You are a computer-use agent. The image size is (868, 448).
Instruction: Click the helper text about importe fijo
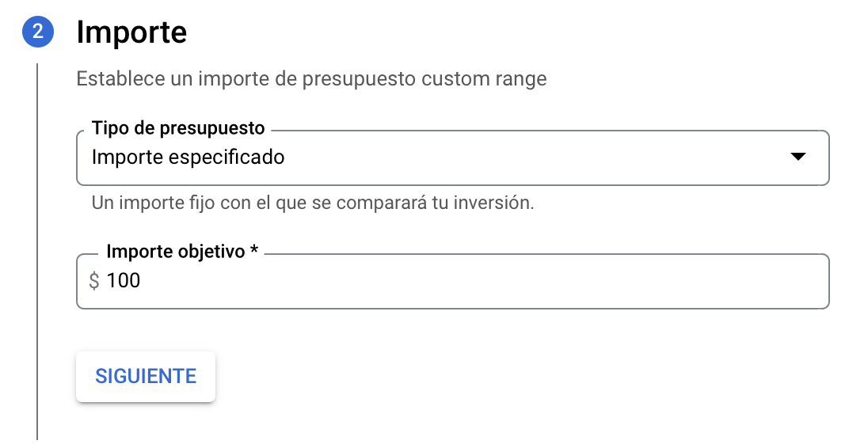[313, 203]
